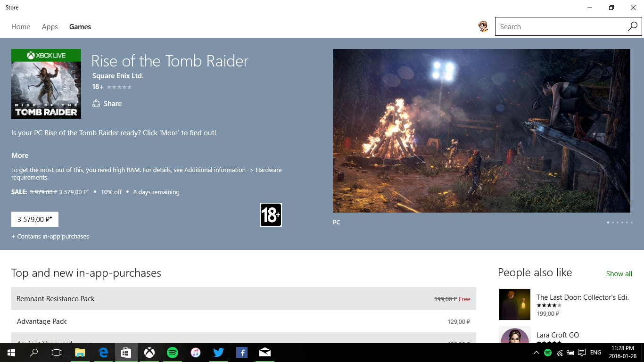Click the Share icon
Image resolution: width=644 pixels, height=362 pixels.
pyautogui.click(x=96, y=104)
